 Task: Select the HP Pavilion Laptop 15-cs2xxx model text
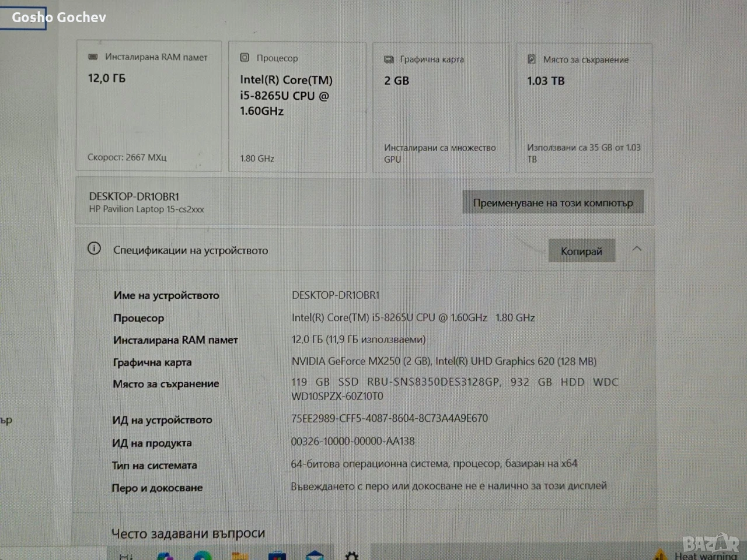pyautogui.click(x=146, y=209)
